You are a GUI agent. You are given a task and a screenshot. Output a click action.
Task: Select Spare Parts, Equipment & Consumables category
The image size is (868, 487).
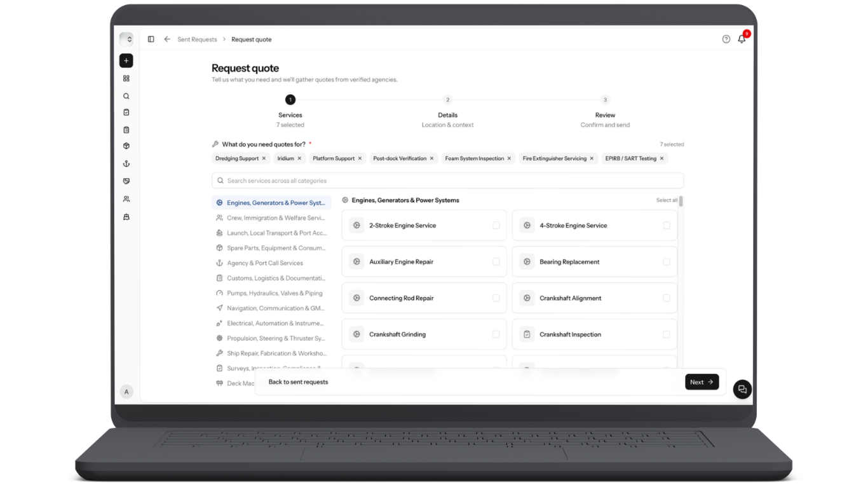click(271, 248)
